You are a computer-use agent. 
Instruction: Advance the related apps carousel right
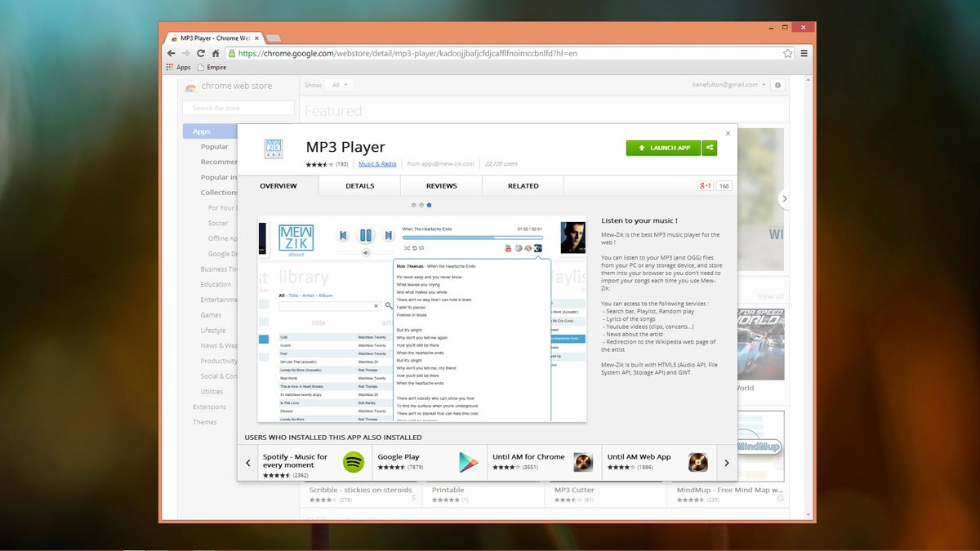point(726,462)
